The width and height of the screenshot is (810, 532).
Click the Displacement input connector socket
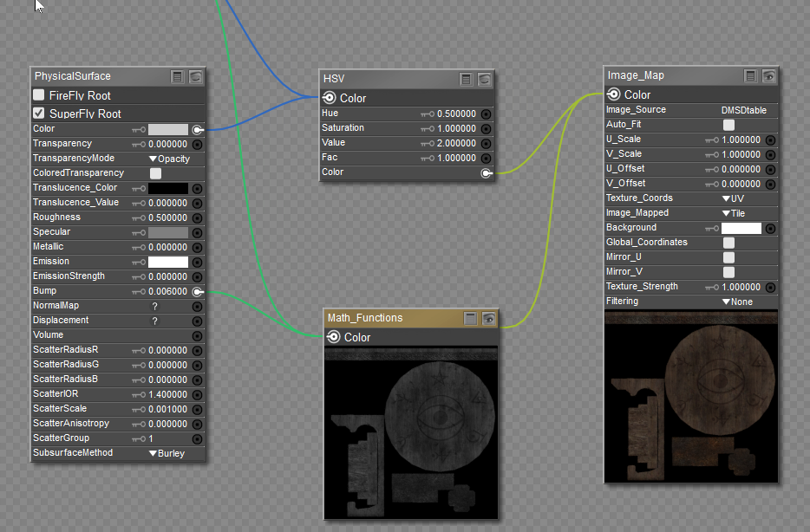198,321
